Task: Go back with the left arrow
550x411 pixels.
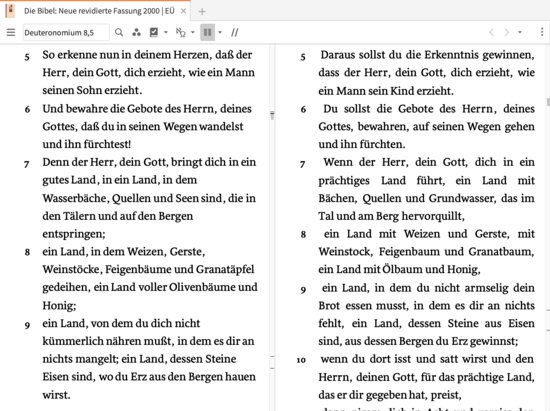Action: coord(492,33)
